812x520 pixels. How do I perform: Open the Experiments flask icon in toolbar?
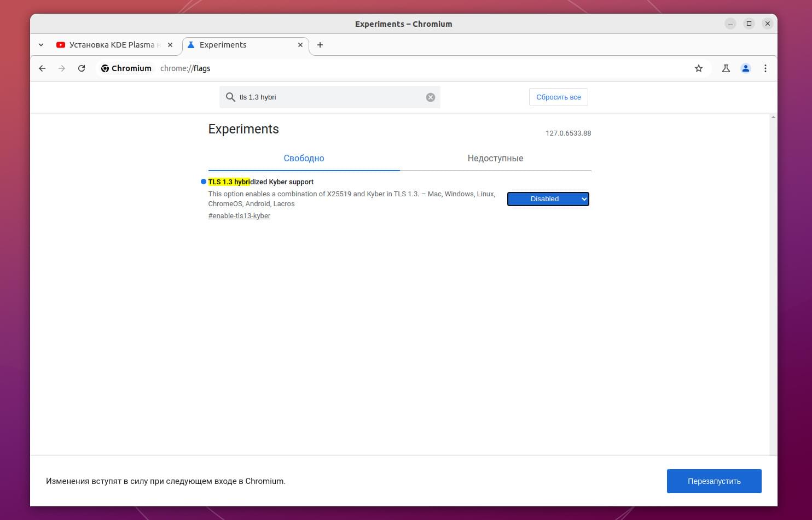tap(726, 68)
